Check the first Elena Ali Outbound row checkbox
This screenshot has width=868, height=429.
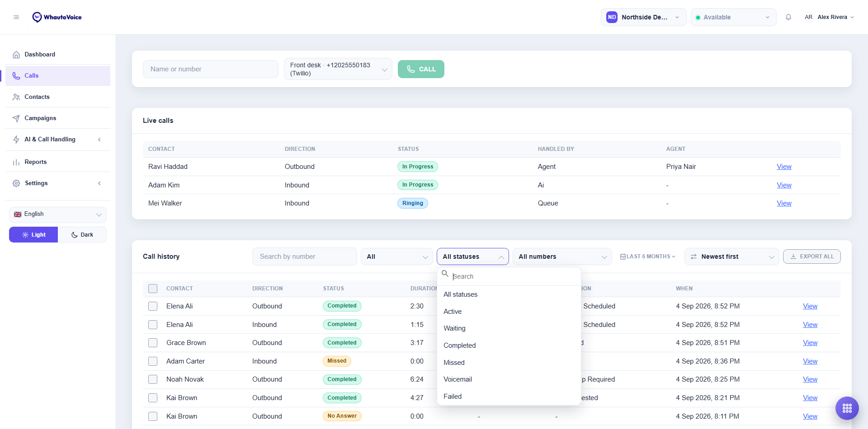pos(153,306)
